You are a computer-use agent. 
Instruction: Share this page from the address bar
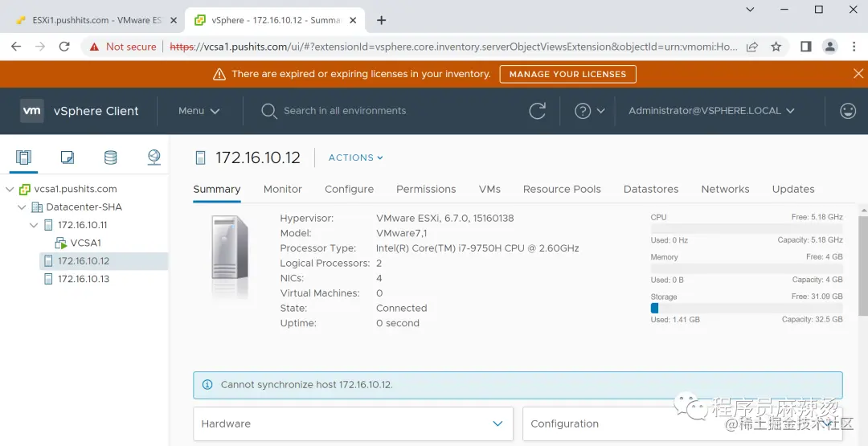(751, 47)
